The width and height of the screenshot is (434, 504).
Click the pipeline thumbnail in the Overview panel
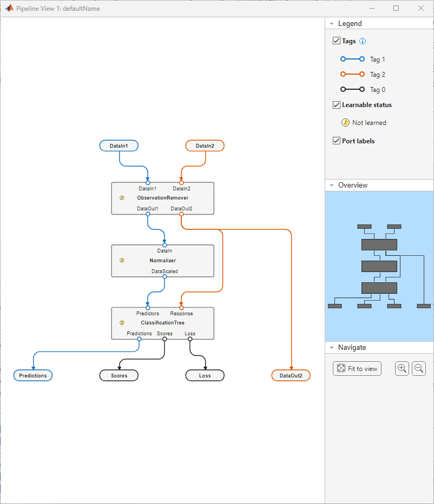click(x=379, y=265)
